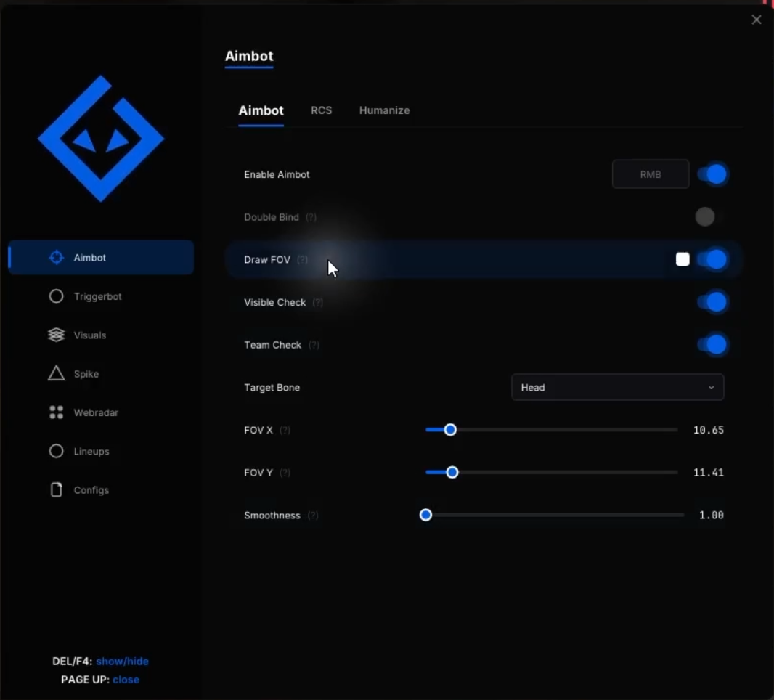
Task: Open the Visuals layers icon in sidebar
Action: coord(57,335)
